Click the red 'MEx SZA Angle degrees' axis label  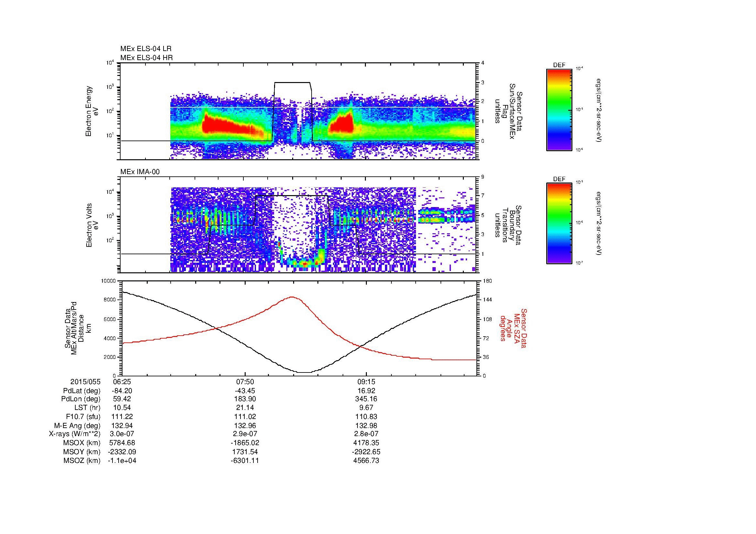(513, 328)
